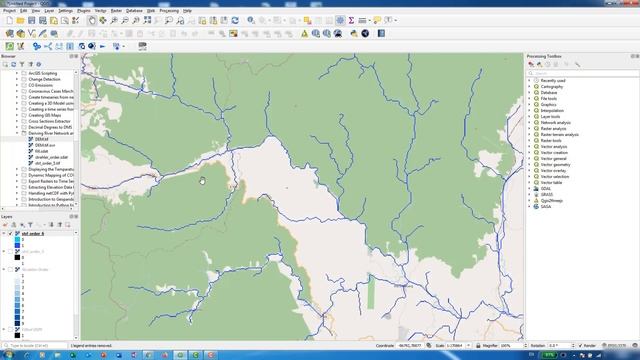The width and height of the screenshot is (640, 360).
Task: Refresh the map canvas with the blue arrows icon
Action: coord(235,20)
